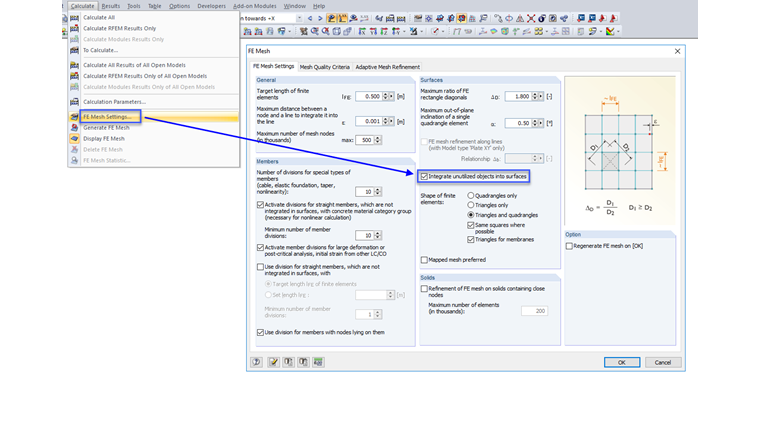The image size is (760, 439).
Task: Click the Calculate All Results of All Open Models icon
Action: [x=74, y=65]
